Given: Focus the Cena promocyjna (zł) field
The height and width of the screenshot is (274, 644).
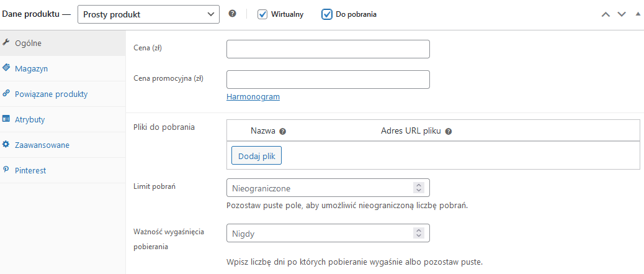Looking at the screenshot, I should [x=328, y=80].
